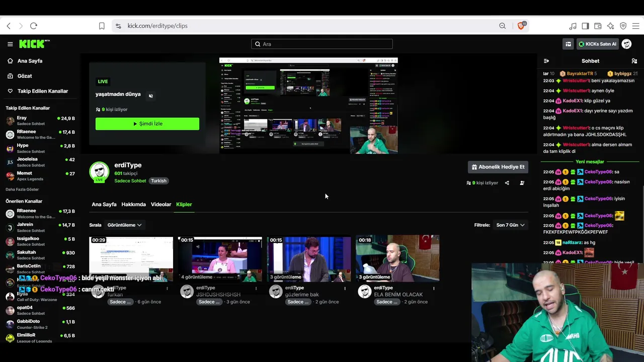The height and width of the screenshot is (362, 644).
Task: Bookmark this page in address bar
Action: click(102, 26)
